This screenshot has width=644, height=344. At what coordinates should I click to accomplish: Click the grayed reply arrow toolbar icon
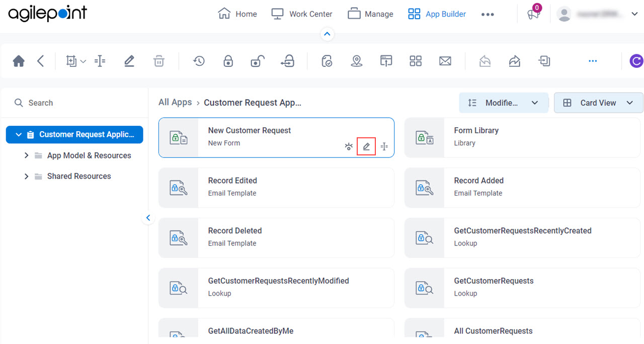pyautogui.click(x=485, y=61)
